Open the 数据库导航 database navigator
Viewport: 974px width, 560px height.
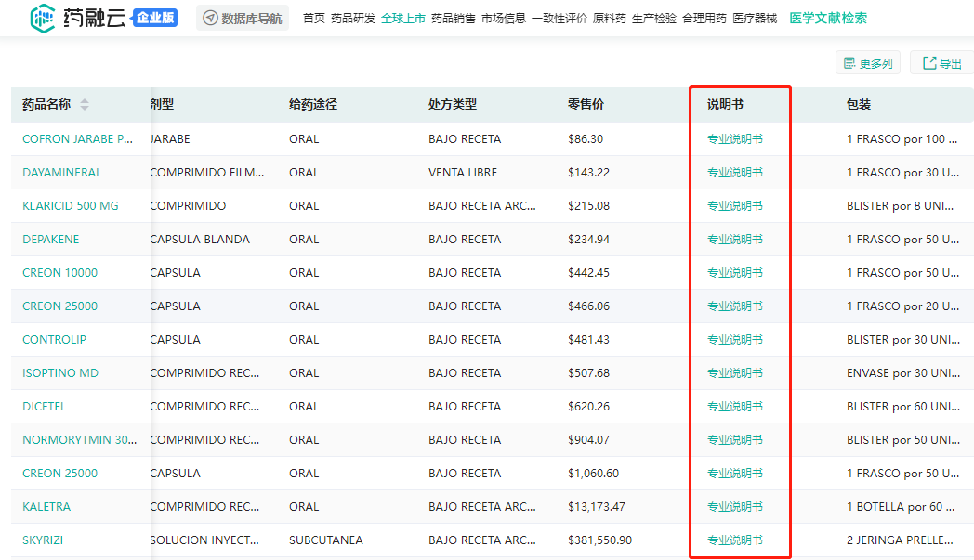coord(243,18)
